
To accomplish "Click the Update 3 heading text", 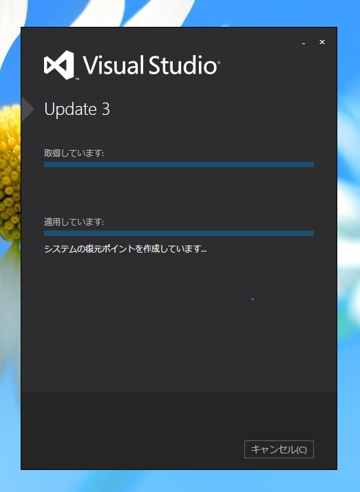I will point(77,109).
